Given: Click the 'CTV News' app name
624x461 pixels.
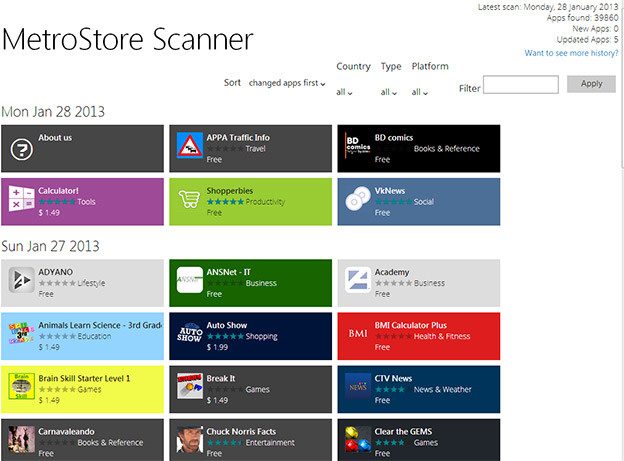Looking at the screenshot, I should pos(393,378).
